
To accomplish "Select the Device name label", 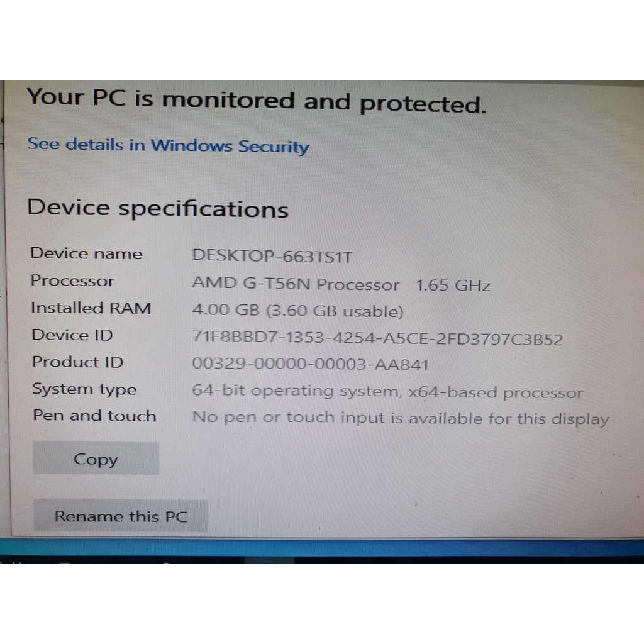I will pyautogui.click(x=86, y=253).
